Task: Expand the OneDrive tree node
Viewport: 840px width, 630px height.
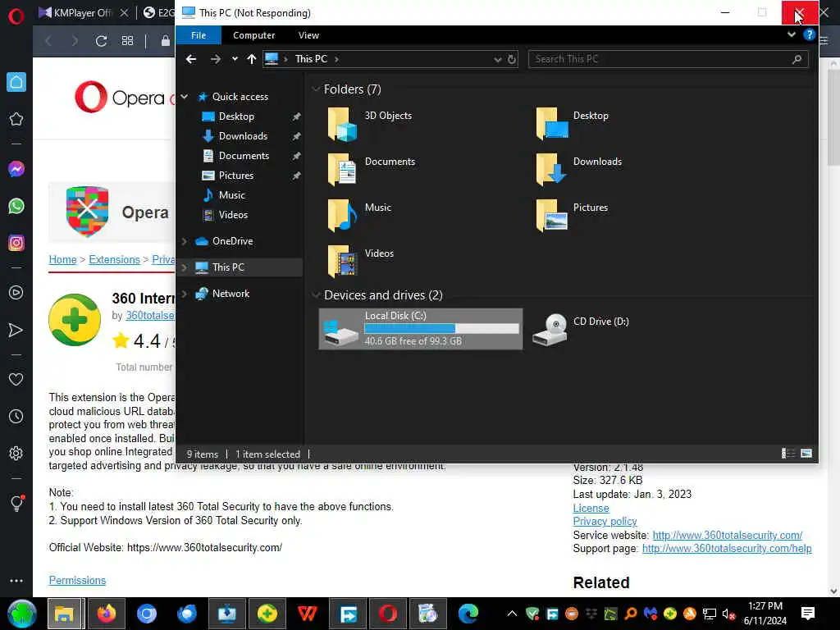Action: pos(185,241)
